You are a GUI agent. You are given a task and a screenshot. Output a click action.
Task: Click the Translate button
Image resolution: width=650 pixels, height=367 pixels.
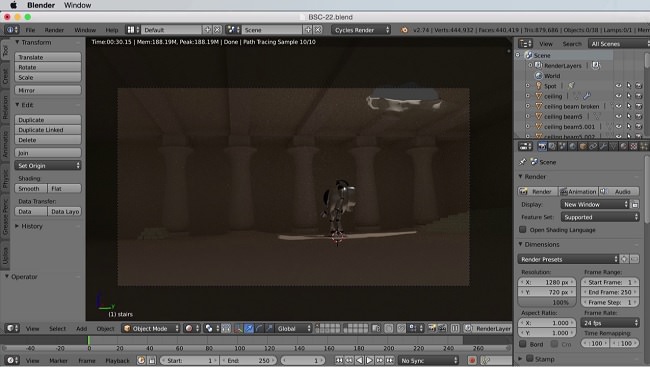(x=48, y=57)
